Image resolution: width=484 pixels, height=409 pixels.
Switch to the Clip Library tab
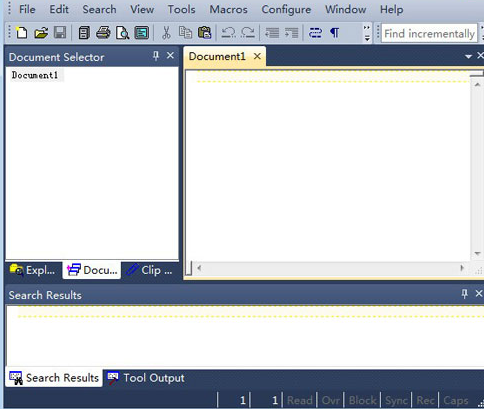[149, 270]
